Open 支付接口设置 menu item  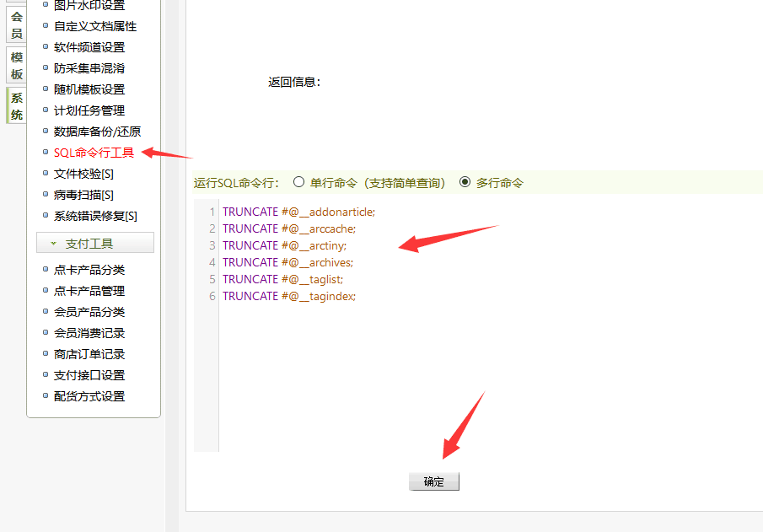[x=89, y=375]
